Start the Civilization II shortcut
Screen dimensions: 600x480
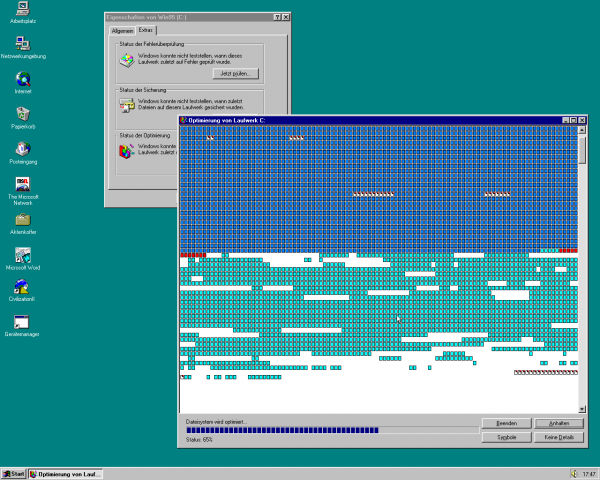click(22, 288)
